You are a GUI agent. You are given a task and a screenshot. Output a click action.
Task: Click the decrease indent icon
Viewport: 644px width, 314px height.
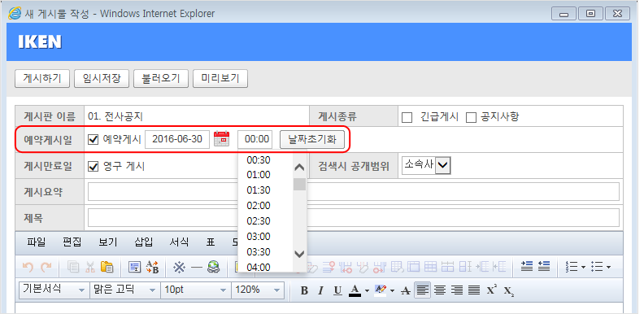click(544, 266)
